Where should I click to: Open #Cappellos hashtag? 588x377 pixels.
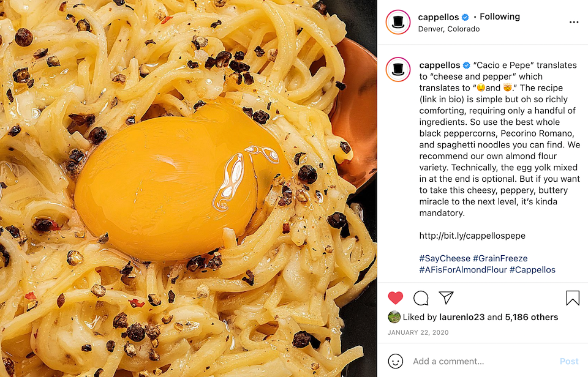(x=532, y=270)
